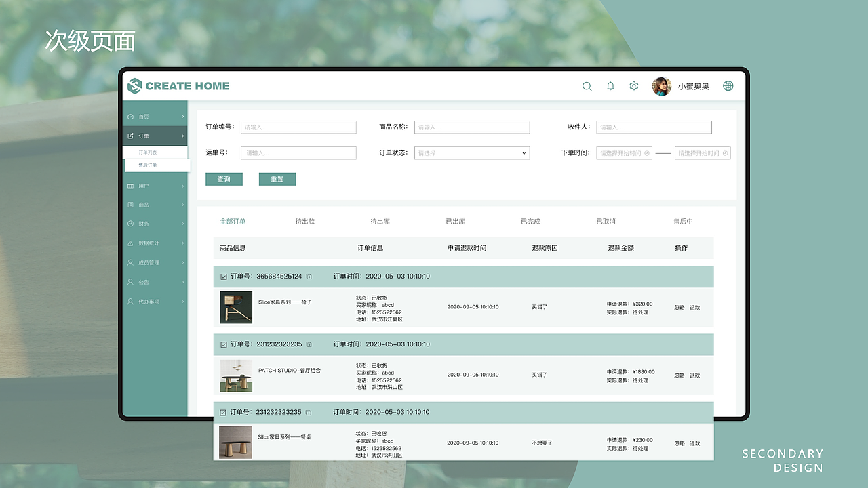This screenshot has width=868, height=488.
Task: Click the 用户 table icon in sidebar
Action: click(131, 186)
